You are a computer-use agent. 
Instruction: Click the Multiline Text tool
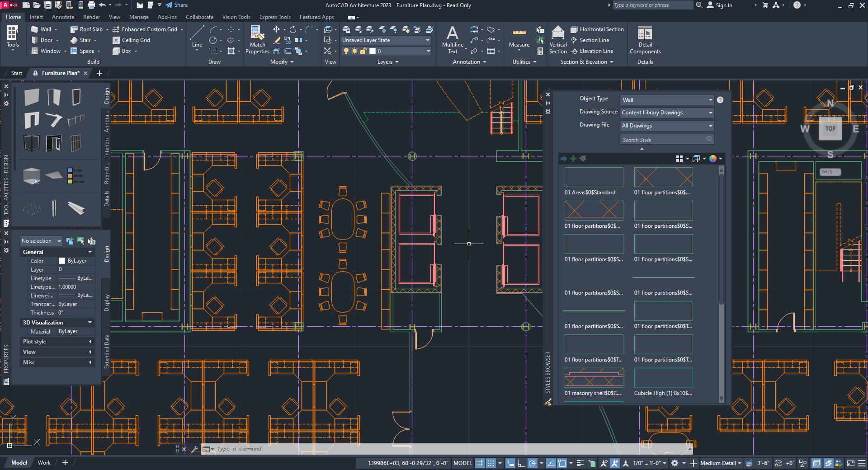click(453, 40)
